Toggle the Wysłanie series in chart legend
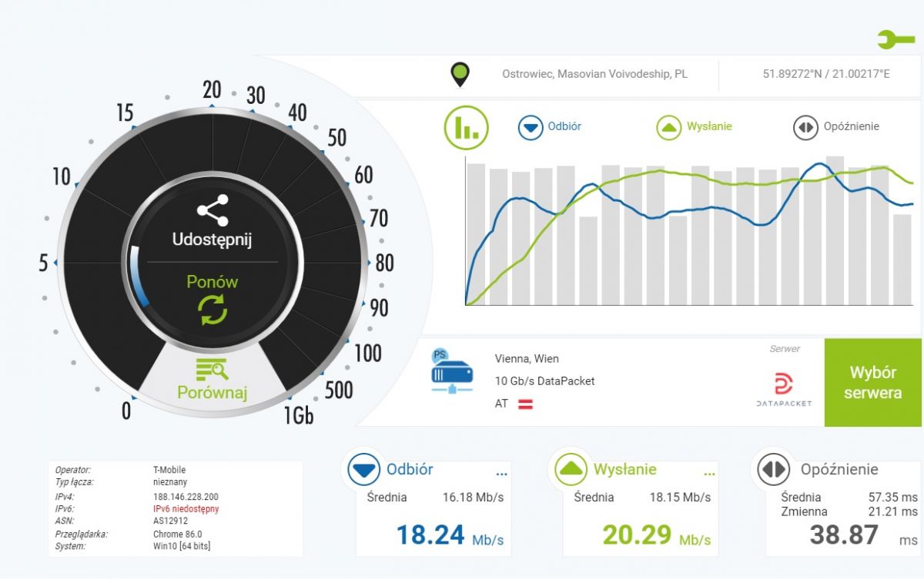The height and width of the screenshot is (580, 924). click(x=694, y=126)
